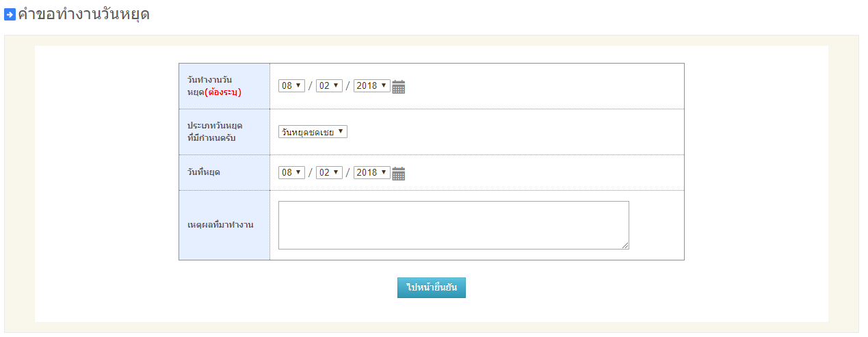868x337 pixels.
Task: Open day dropdown in วันที่หยุด row
Action: tap(291, 173)
